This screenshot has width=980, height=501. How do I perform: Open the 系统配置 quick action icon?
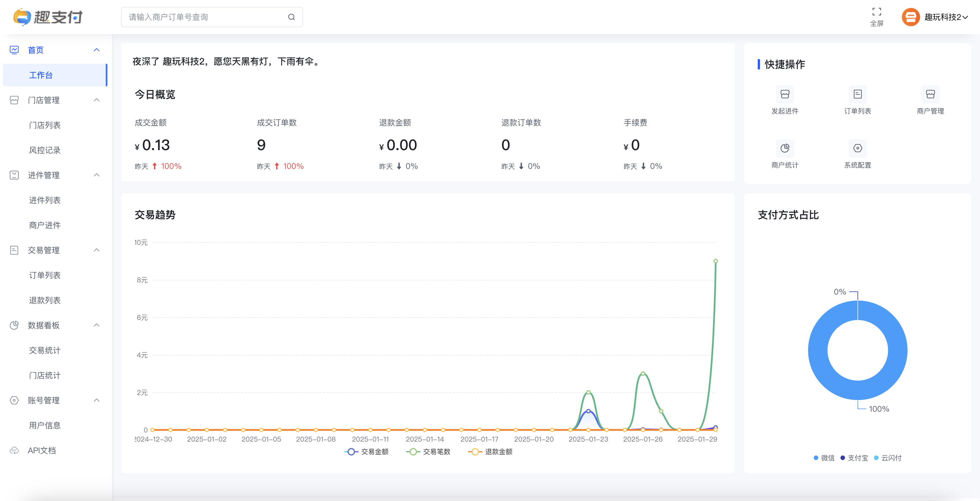[x=857, y=148]
